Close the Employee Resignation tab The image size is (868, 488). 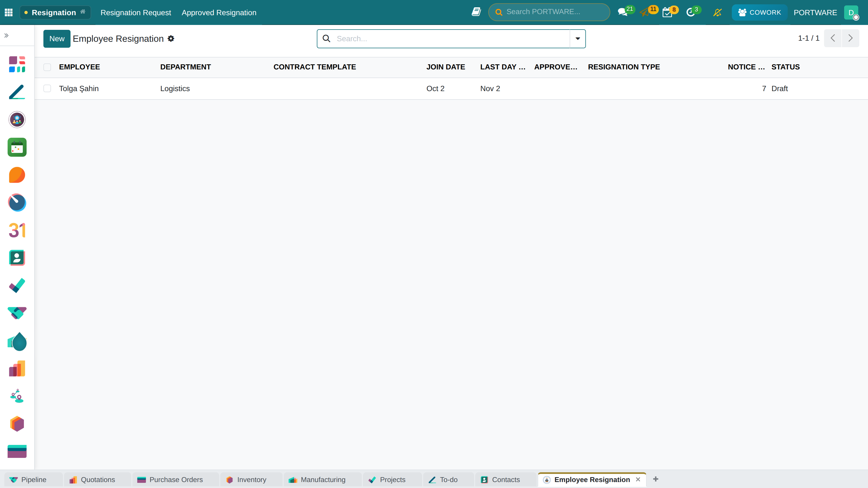pyautogui.click(x=638, y=479)
